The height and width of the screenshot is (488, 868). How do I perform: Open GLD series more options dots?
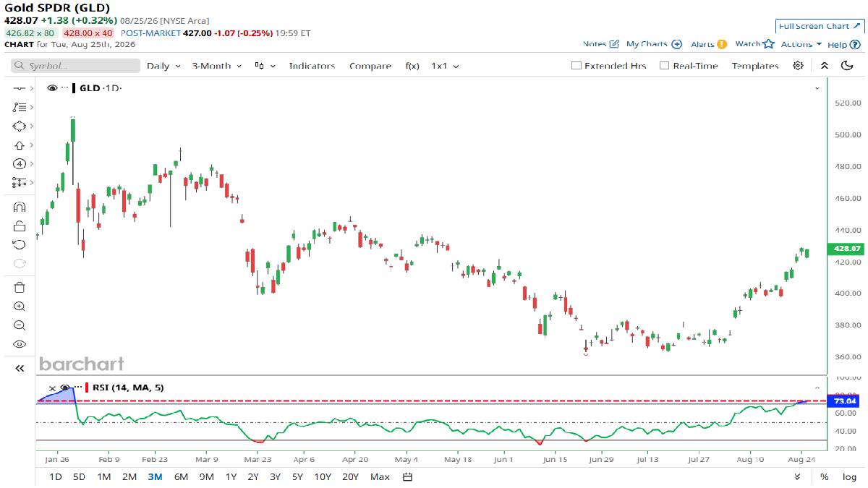tap(64, 88)
